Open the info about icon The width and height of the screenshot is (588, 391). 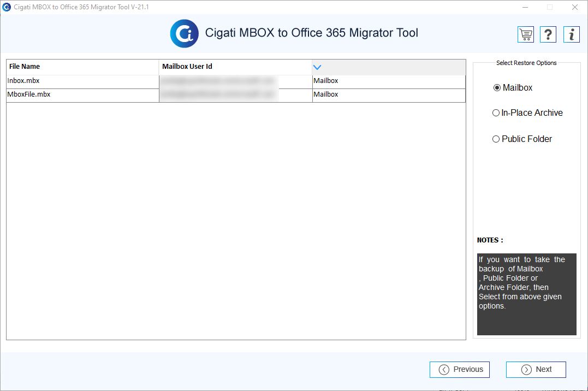click(572, 34)
